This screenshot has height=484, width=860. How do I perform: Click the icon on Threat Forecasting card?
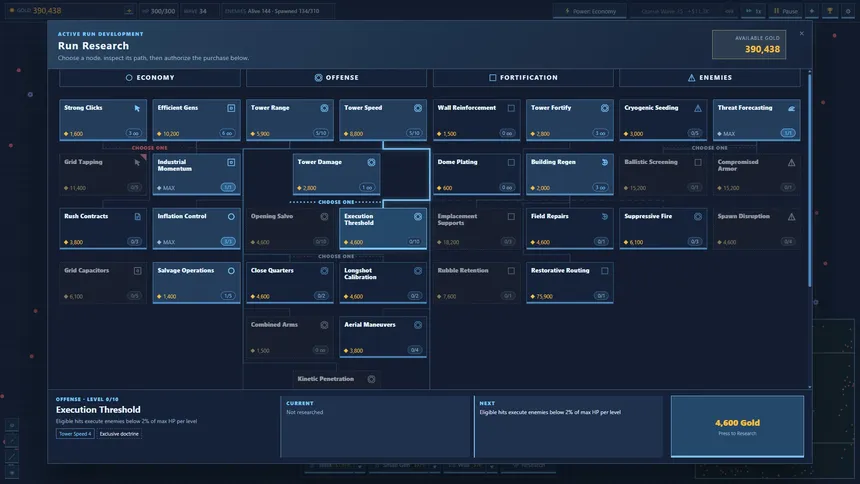[791, 109]
